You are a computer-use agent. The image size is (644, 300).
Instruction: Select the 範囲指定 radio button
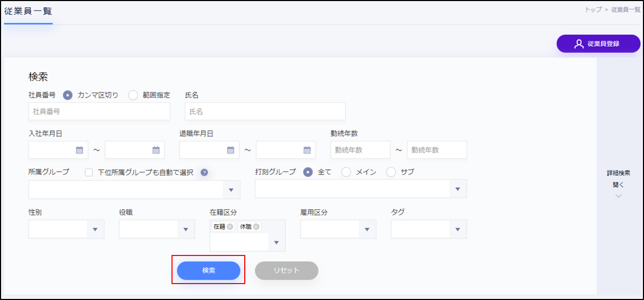(133, 95)
